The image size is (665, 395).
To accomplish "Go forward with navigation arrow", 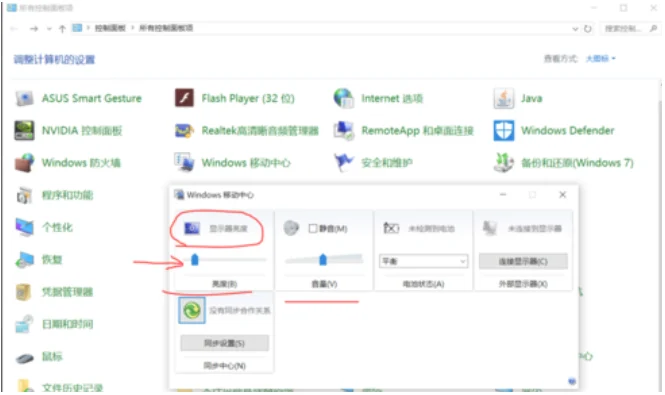I will point(34,29).
